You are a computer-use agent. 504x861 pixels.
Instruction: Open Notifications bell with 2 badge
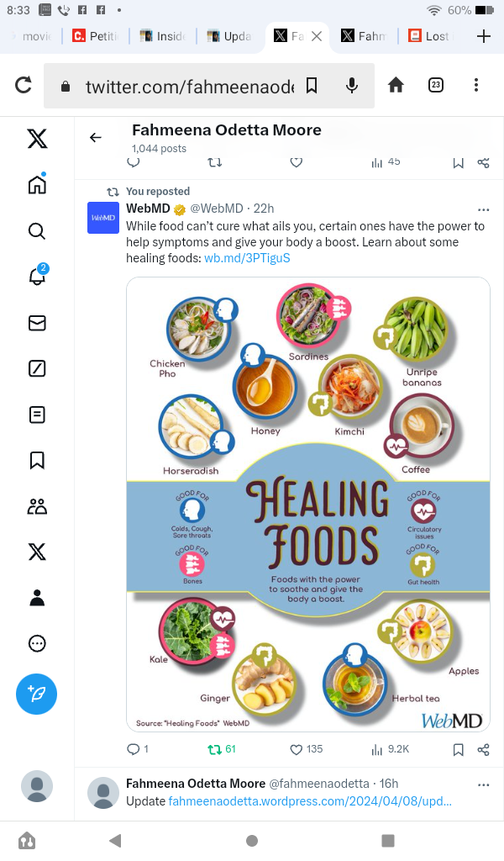[37, 276]
